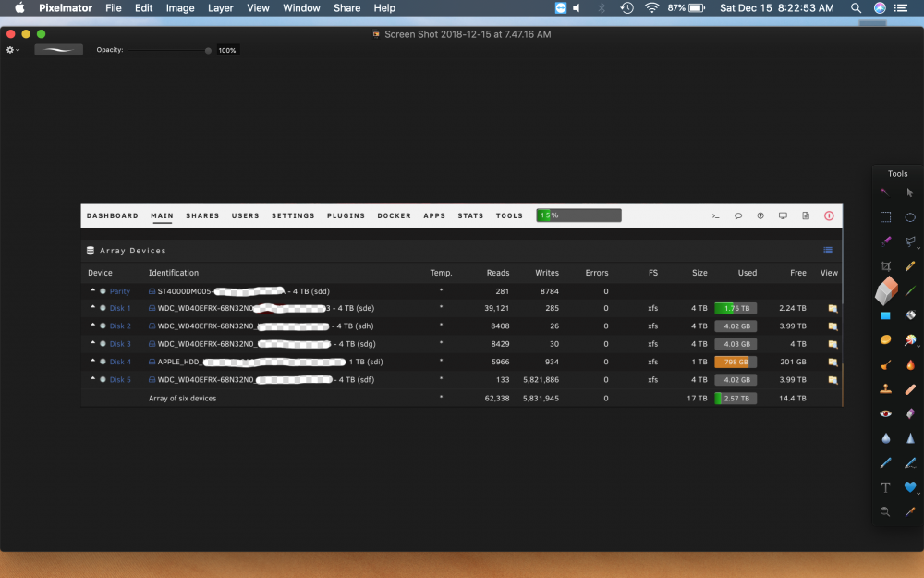Toggle the Disk 2 status indicator dot

(x=103, y=326)
